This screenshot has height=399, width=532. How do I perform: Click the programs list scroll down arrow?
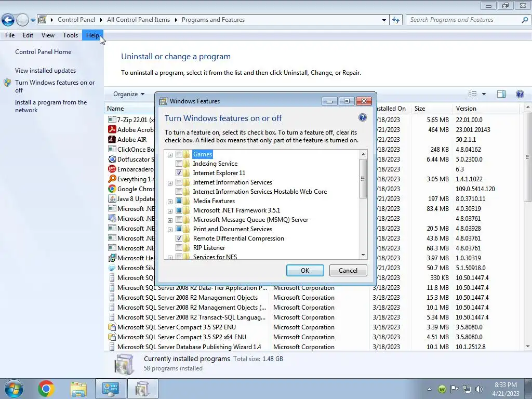tap(528, 347)
